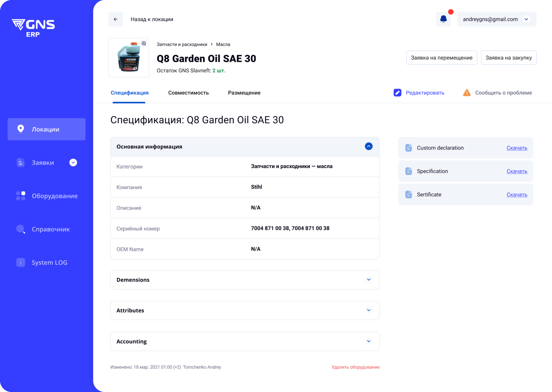Open Локации in the sidebar
552x392 pixels.
[x=47, y=129]
